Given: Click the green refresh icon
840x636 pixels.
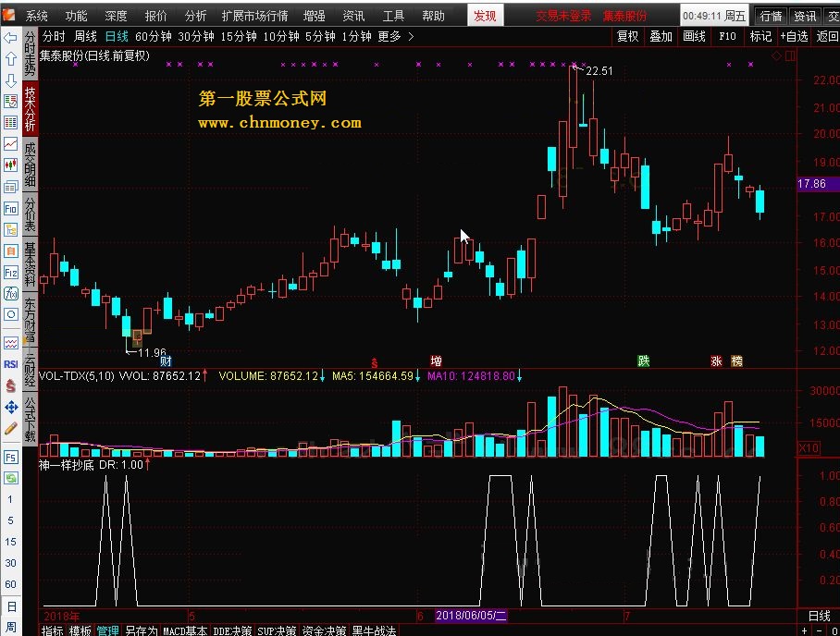Looking at the screenshot, I should [10, 478].
